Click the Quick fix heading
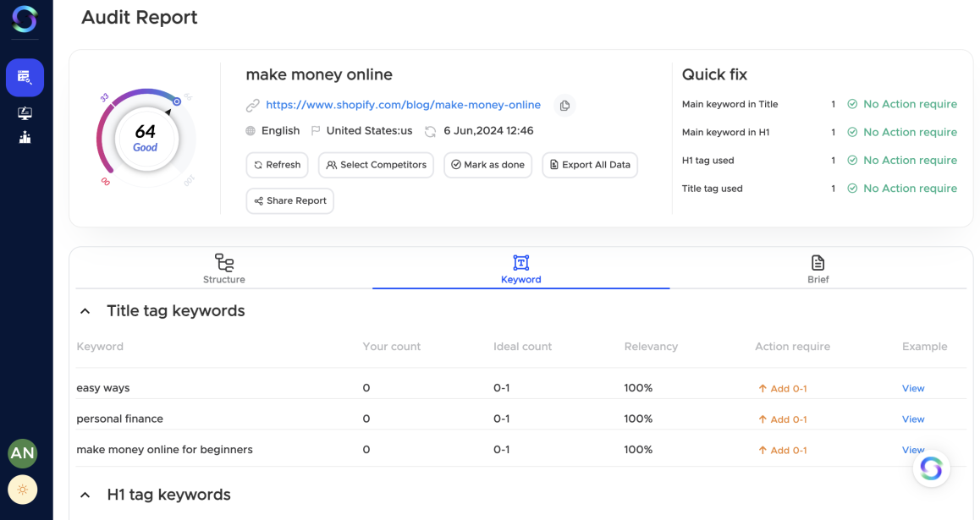The width and height of the screenshot is (980, 520). [x=714, y=75]
